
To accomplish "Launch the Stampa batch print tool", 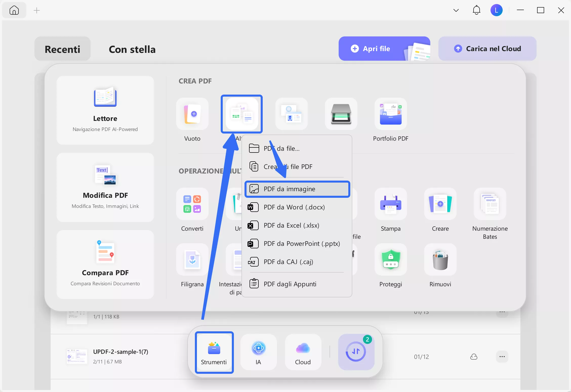I will pos(390,204).
